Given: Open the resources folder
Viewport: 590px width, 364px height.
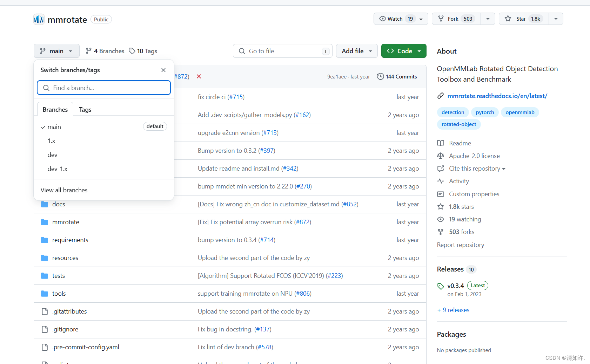Looking at the screenshot, I should pyautogui.click(x=65, y=258).
